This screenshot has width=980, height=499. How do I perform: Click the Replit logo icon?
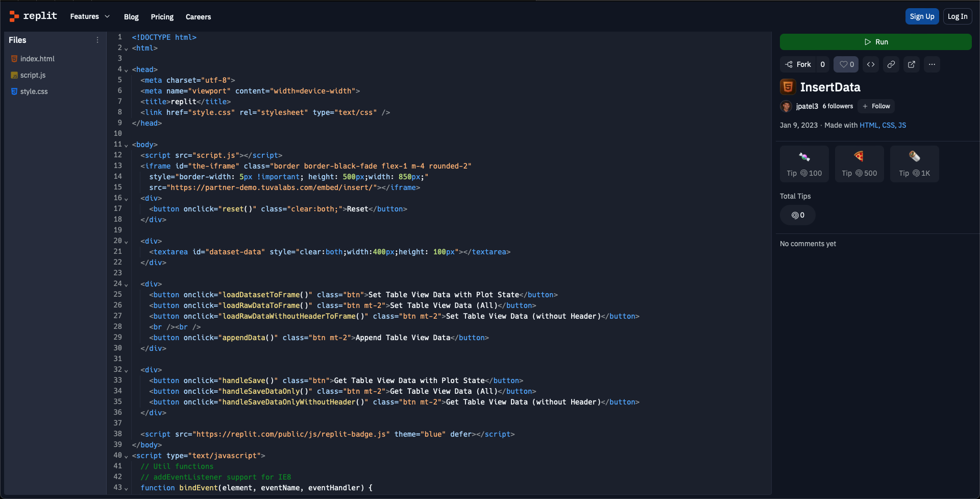14,16
